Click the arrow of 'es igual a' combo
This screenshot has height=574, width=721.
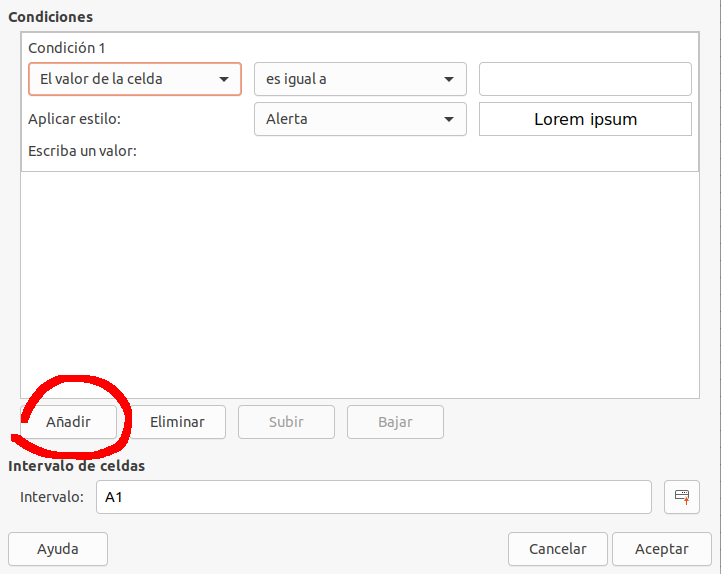click(449, 79)
